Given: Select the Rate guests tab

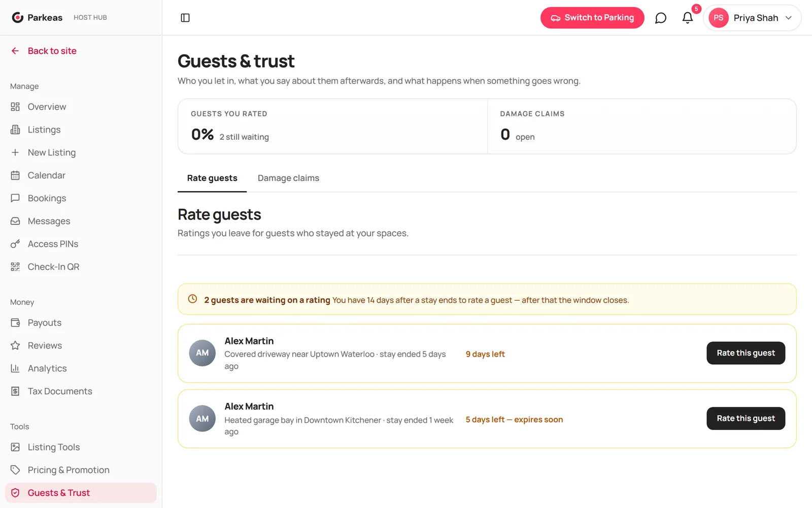Looking at the screenshot, I should [x=212, y=178].
